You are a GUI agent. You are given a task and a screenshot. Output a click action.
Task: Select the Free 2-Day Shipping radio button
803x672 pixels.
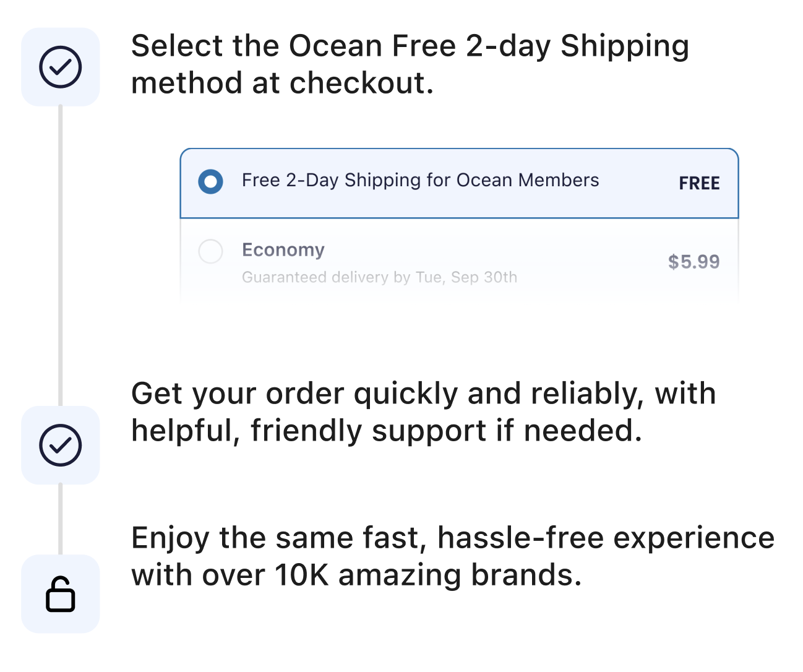pyautogui.click(x=210, y=181)
